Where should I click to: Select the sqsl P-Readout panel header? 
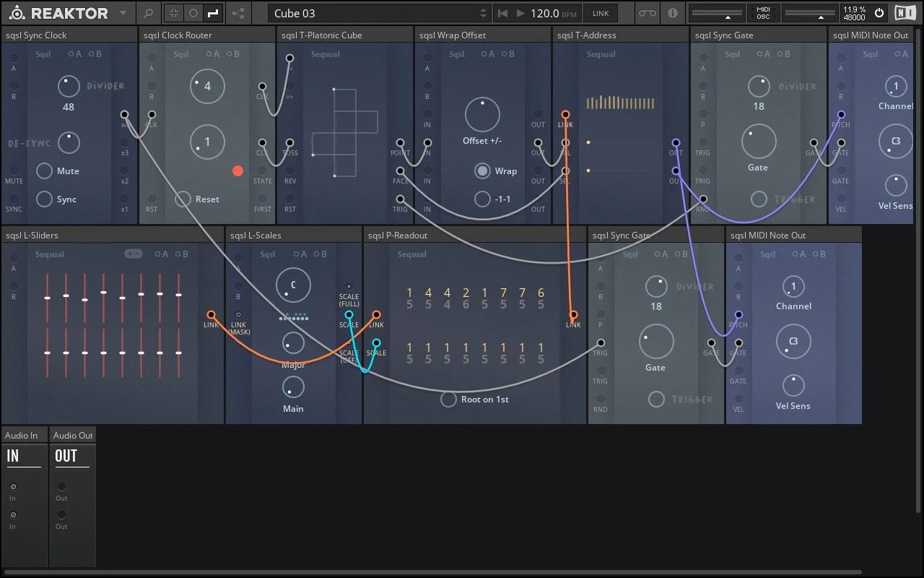475,235
